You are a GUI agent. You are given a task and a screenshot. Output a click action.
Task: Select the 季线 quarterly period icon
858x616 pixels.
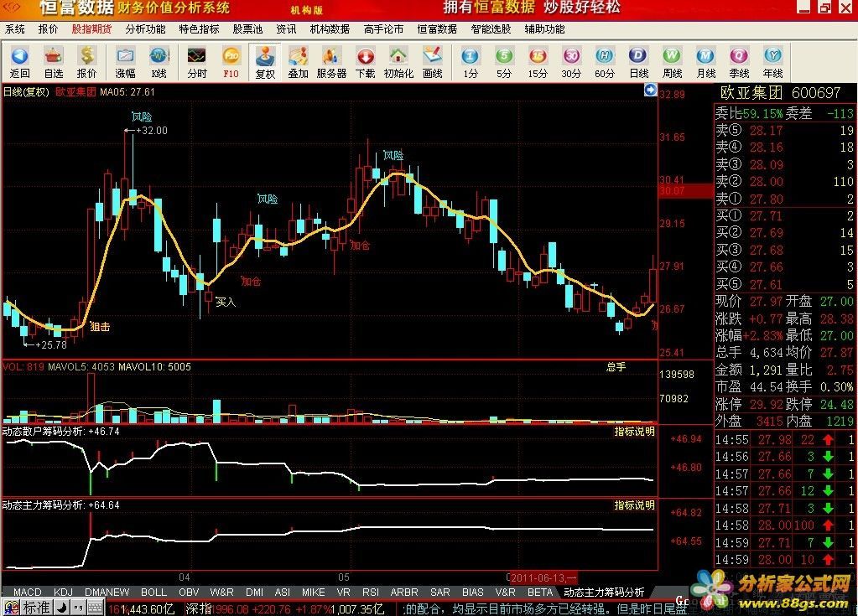[x=739, y=62]
